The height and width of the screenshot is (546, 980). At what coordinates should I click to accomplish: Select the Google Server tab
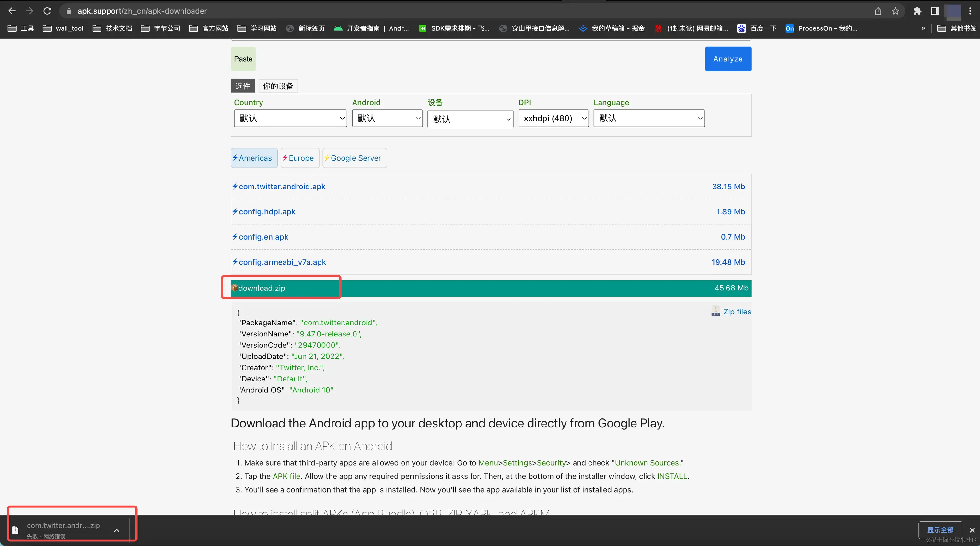tap(355, 158)
